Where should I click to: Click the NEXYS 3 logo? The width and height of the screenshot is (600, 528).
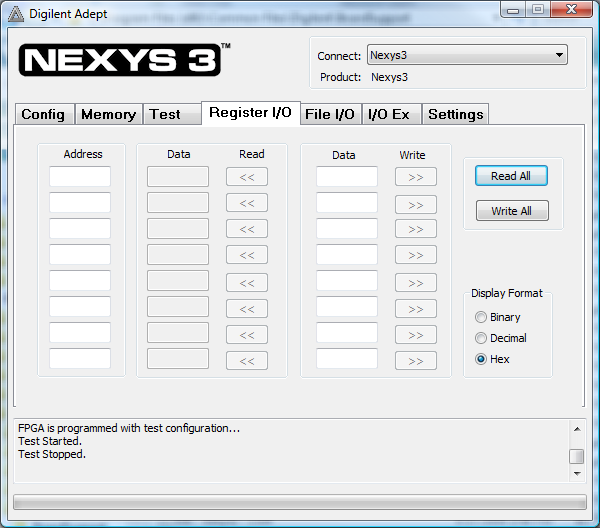(x=125, y=59)
